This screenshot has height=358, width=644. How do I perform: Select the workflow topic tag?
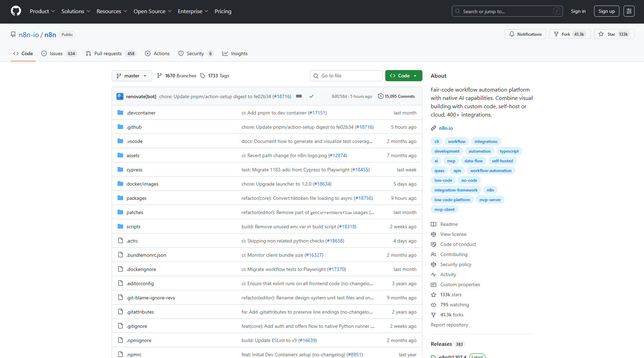(x=456, y=141)
